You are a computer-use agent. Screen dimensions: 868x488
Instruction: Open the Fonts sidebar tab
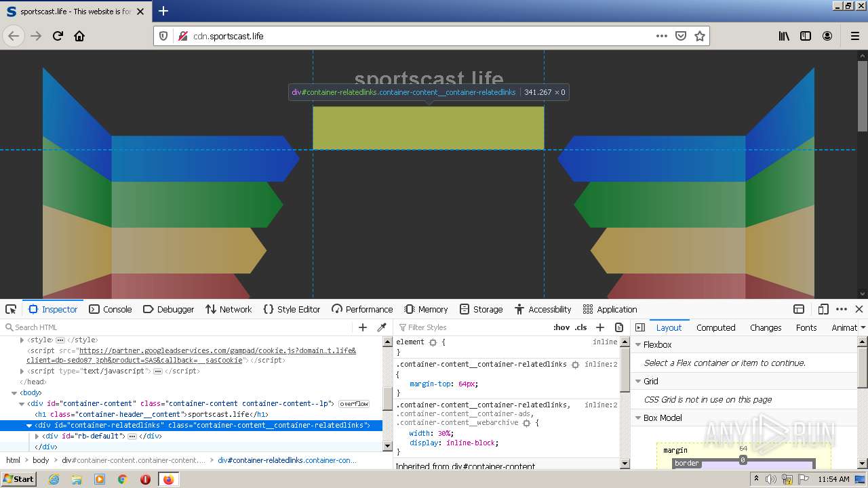[x=806, y=327]
